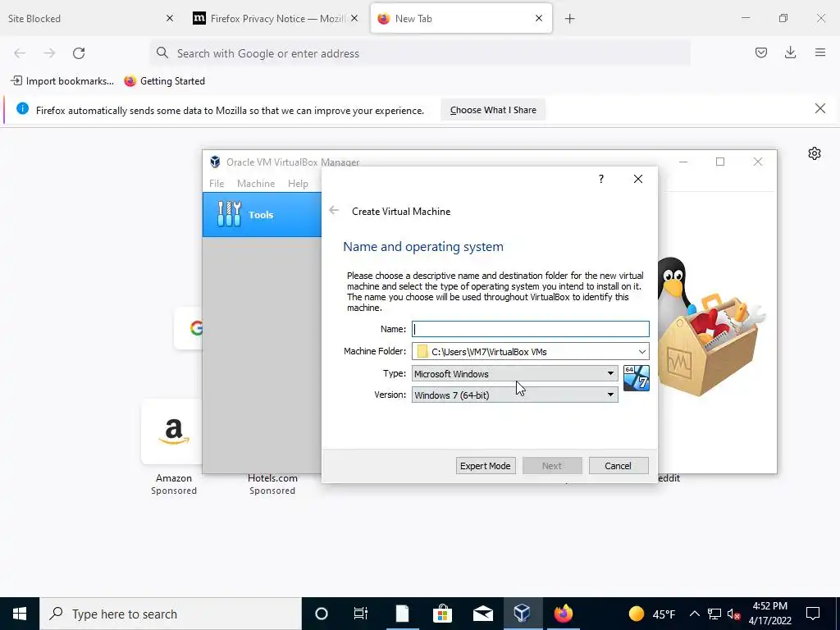Click Firefox forward navigation arrow
This screenshot has height=630, width=840.
coord(49,53)
